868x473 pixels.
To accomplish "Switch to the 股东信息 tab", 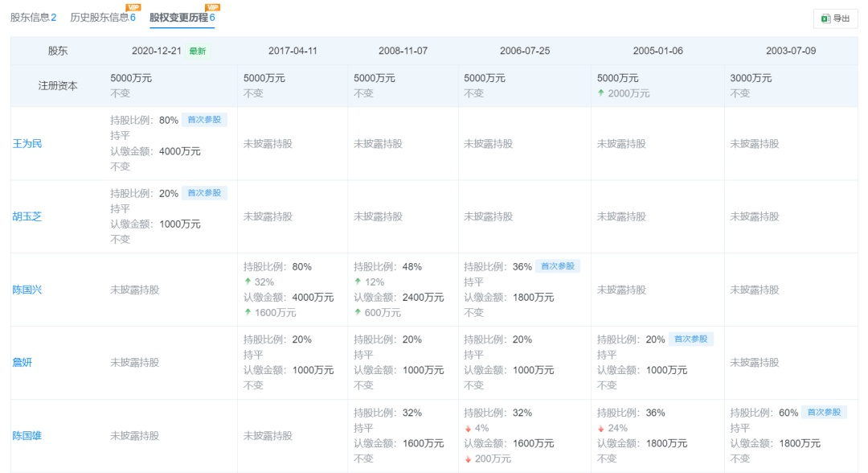I will 33,17.
